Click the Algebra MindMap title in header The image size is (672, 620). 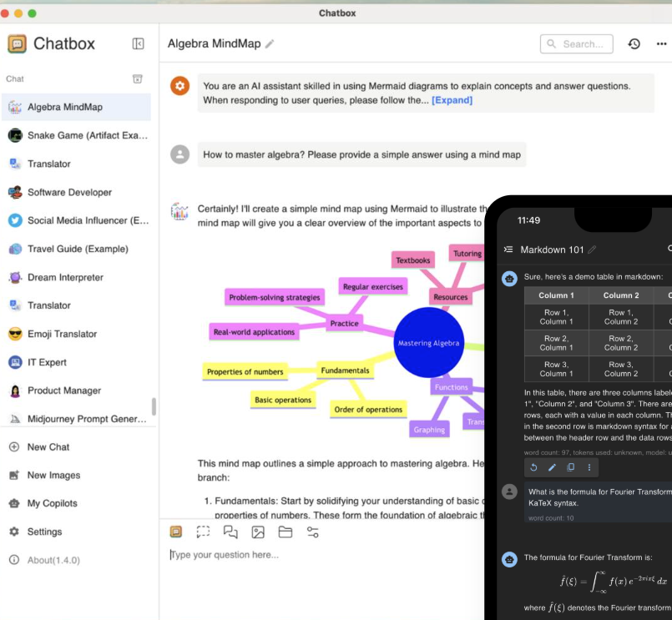tap(214, 43)
